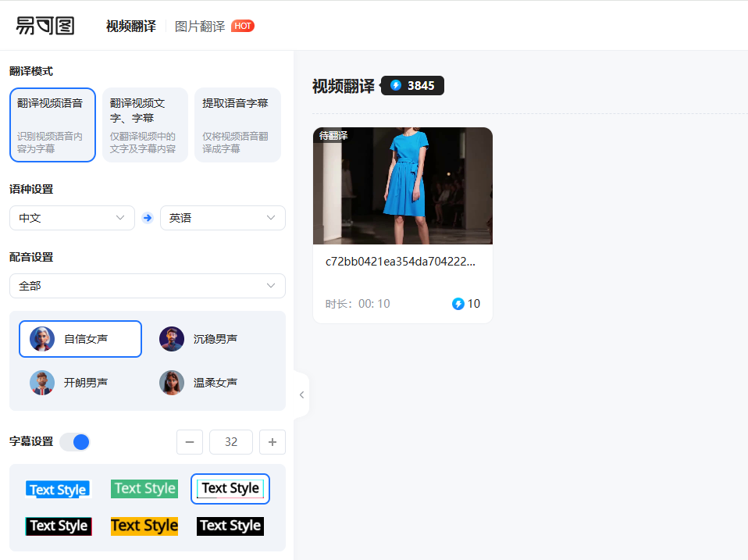
Task: Open the 英语 target language dropdown
Action: click(223, 218)
